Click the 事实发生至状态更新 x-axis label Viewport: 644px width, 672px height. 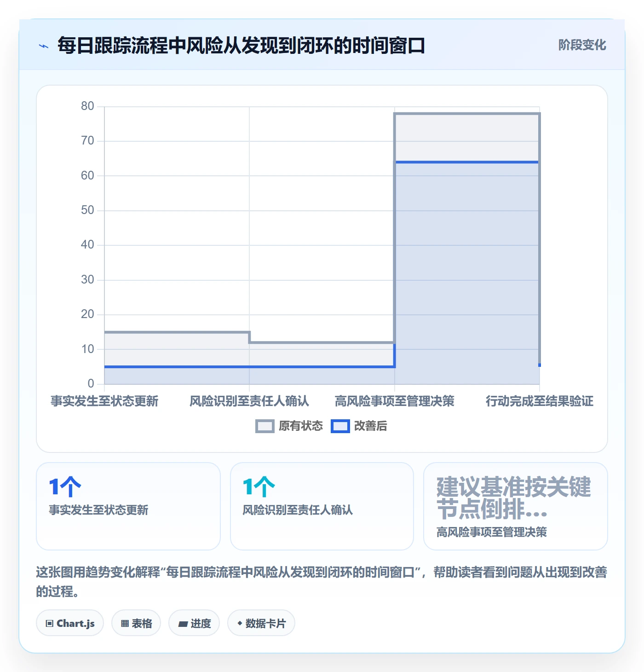[104, 401]
